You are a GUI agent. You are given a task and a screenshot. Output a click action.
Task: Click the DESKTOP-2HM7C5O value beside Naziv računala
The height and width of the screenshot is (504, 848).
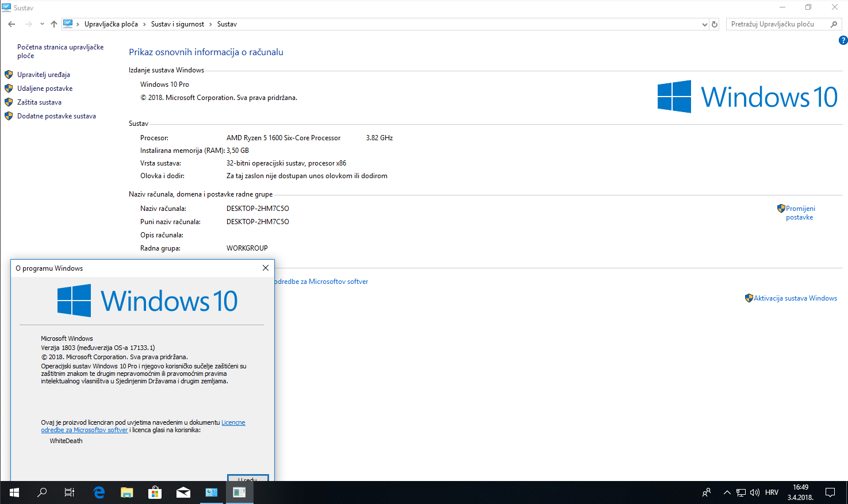pyautogui.click(x=258, y=209)
